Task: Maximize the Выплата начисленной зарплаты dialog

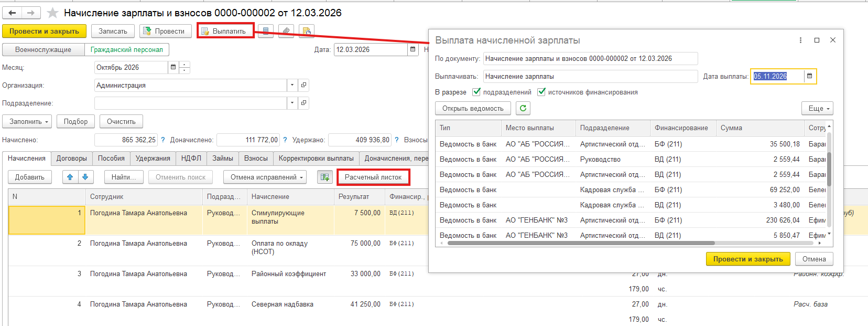Action: point(817,40)
